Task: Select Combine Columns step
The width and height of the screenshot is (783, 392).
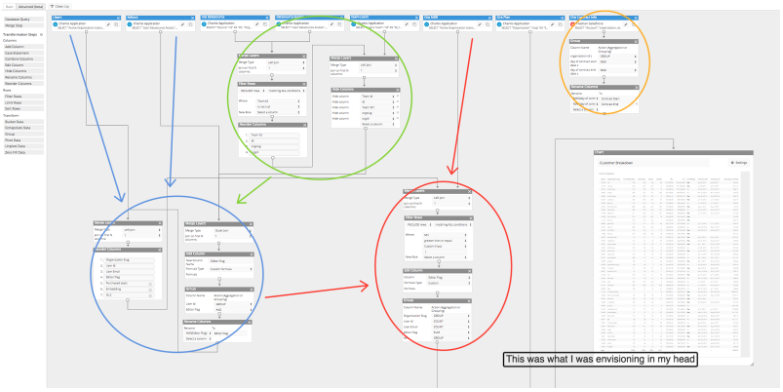Action: tap(23, 59)
